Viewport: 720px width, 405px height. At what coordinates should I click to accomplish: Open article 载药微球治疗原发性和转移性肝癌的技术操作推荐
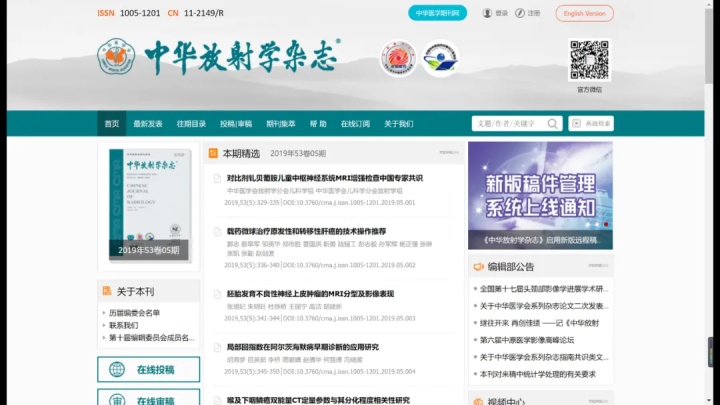(x=306, y=231)
